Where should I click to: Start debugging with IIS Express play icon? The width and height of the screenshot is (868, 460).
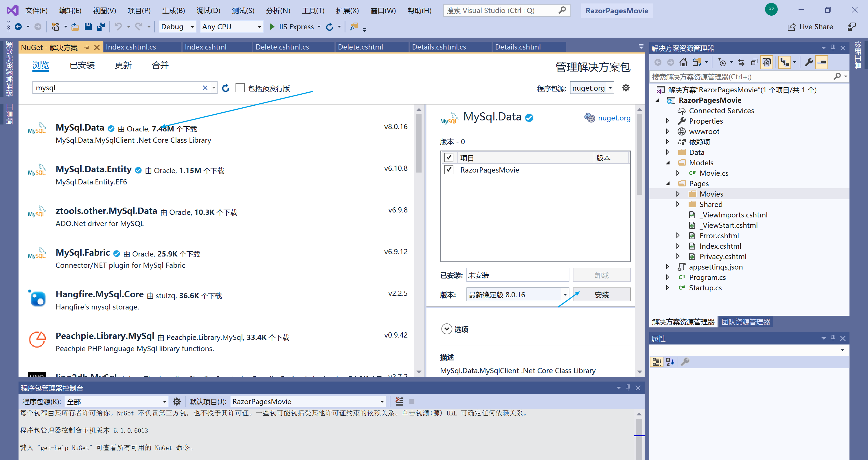[272, 27]
